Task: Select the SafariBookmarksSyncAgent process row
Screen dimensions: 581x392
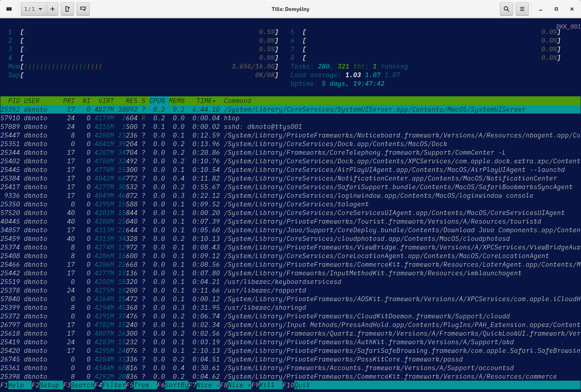Action: [x=290, y=187]
